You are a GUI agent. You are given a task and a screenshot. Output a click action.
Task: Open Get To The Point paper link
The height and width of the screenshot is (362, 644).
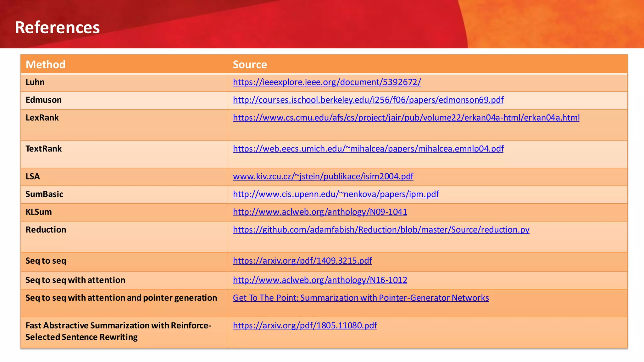361,298
